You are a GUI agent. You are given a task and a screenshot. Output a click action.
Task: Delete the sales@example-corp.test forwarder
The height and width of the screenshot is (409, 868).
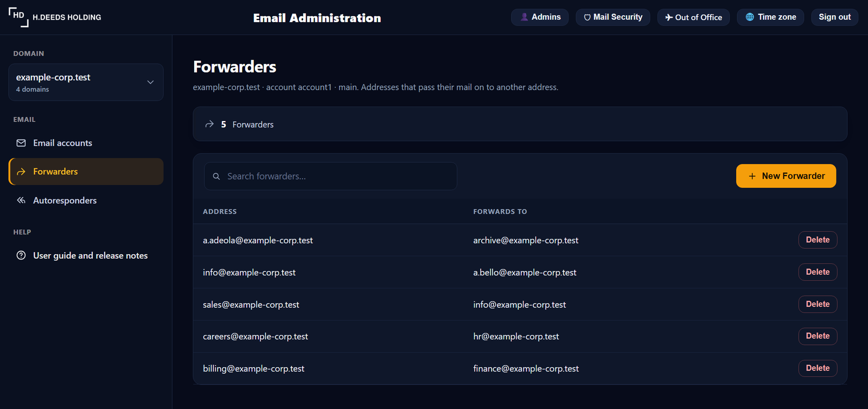click(818, 304)
